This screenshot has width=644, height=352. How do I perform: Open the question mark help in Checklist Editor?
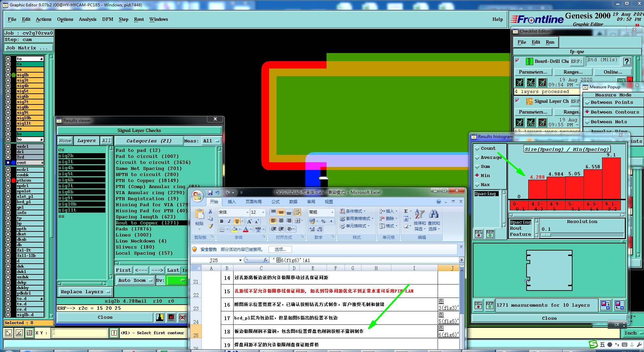coord(627,61)
